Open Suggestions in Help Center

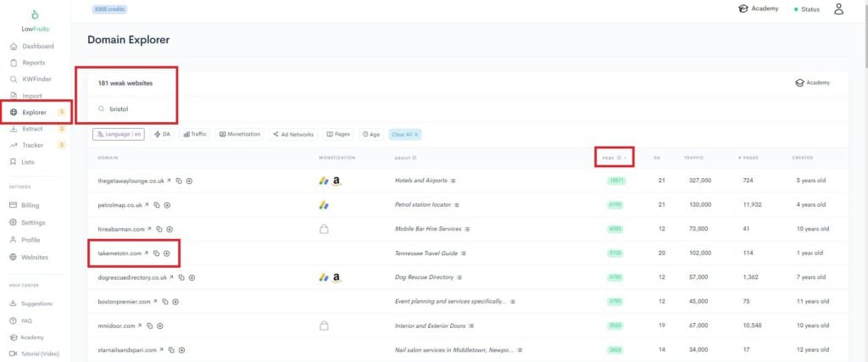click(x=31, y=304)
